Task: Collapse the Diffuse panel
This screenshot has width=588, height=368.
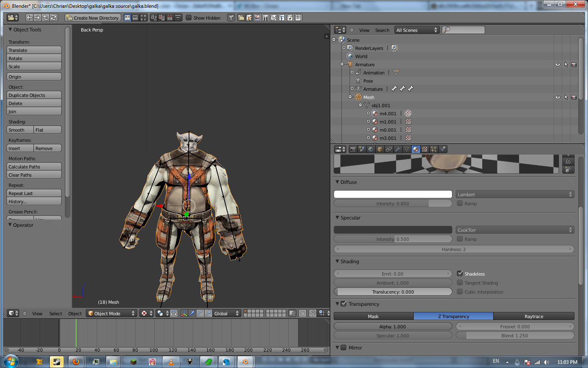Action: [x=337, y=182]
